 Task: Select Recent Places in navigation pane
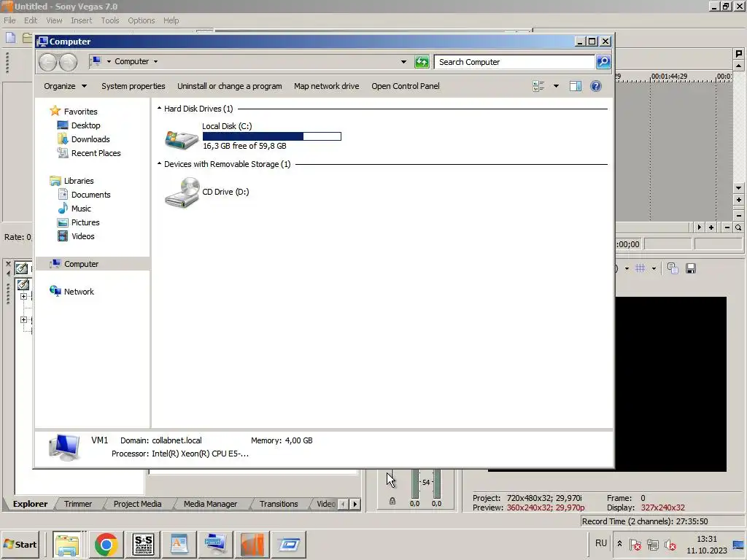coord(96,153)
